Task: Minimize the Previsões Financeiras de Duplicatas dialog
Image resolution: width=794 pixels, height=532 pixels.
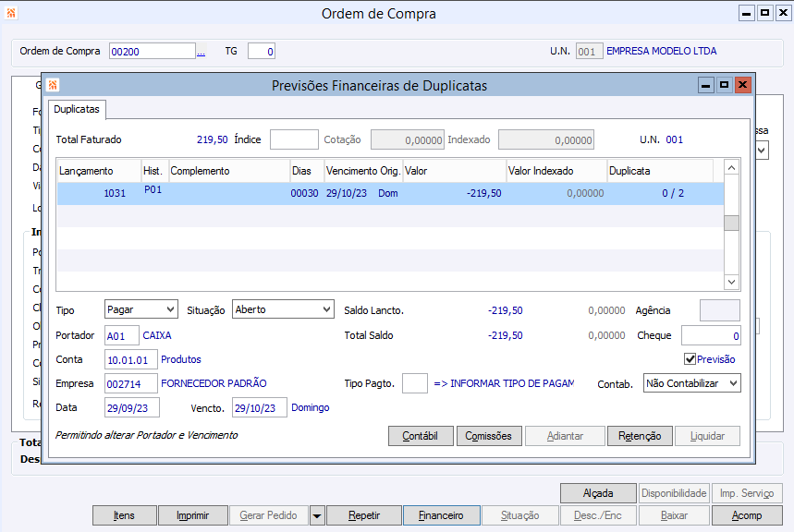Action: click(x=706, y=85)
